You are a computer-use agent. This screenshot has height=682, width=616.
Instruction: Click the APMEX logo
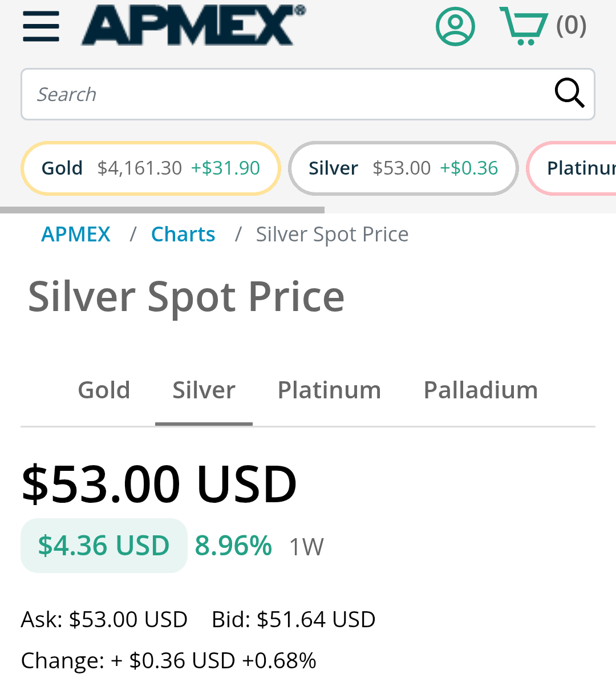(193, 25)
